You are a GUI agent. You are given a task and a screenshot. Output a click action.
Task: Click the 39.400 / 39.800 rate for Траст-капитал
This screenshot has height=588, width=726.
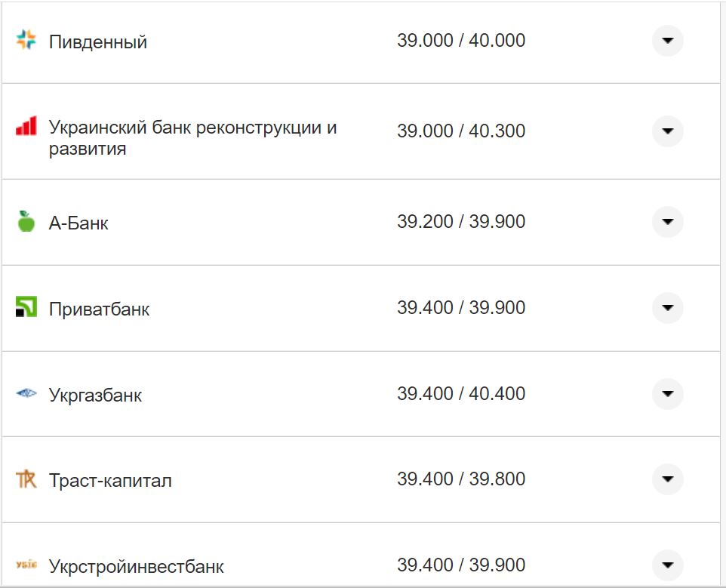[463, 479]
